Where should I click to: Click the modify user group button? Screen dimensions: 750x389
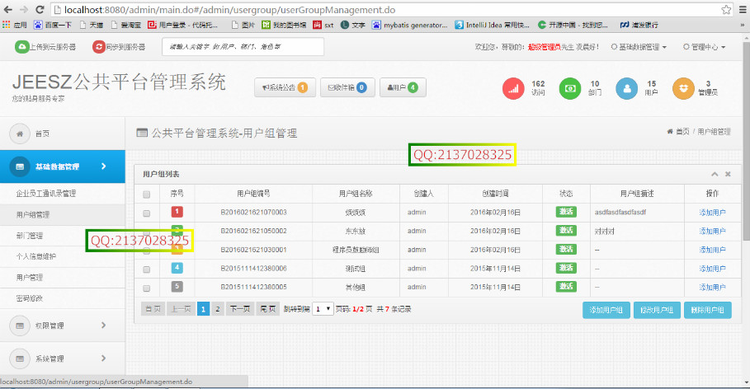pyautogui.click(x=657, y=310)
